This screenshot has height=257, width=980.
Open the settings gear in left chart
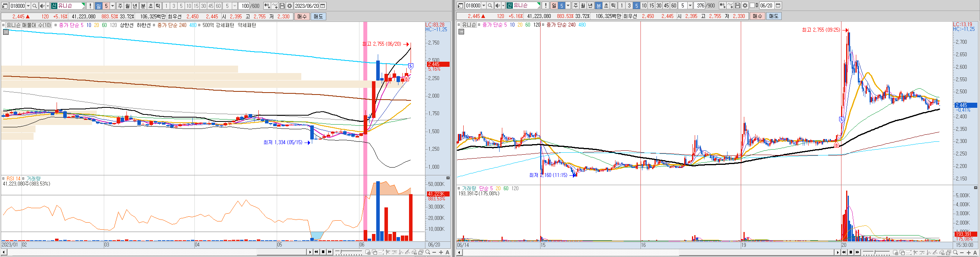[290, 6]
